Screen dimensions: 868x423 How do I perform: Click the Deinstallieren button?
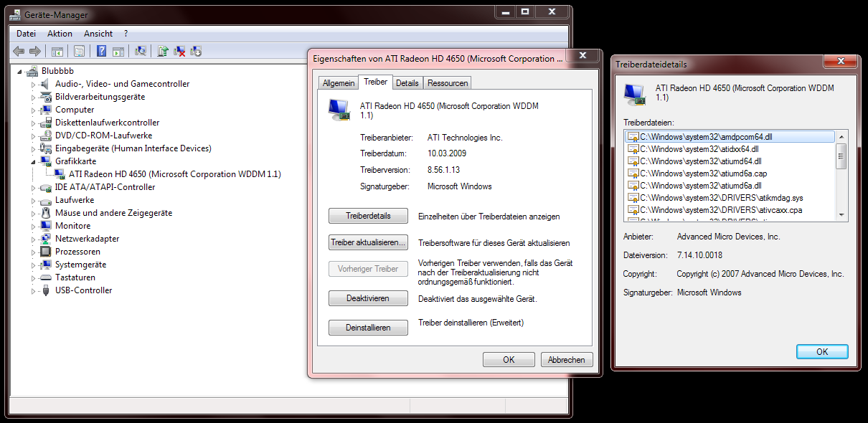click(x=368, y=328)
